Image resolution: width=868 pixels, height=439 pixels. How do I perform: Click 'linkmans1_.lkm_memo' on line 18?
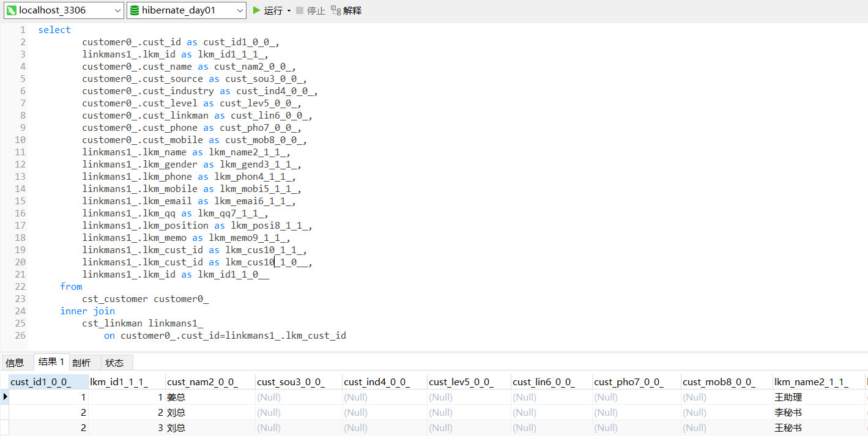tap(135, 238)
